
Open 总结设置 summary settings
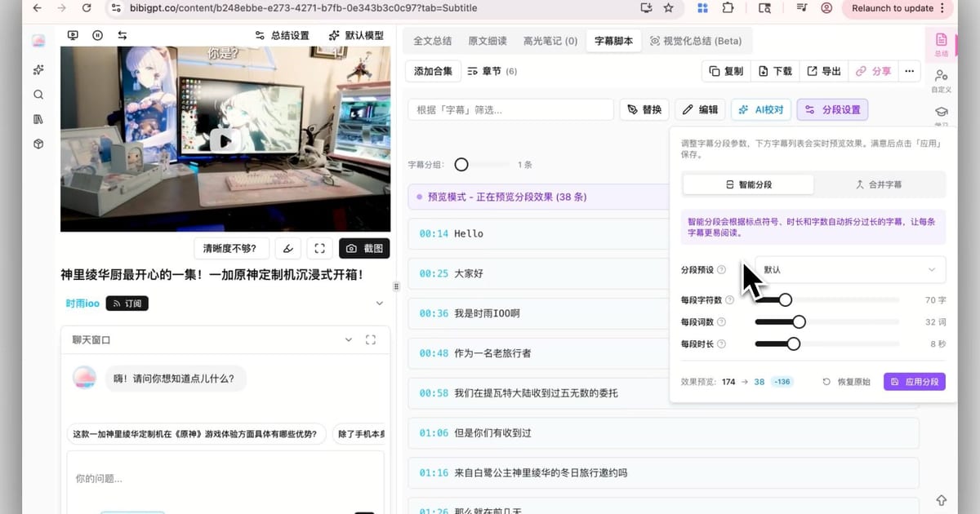(x=283, y=36)
